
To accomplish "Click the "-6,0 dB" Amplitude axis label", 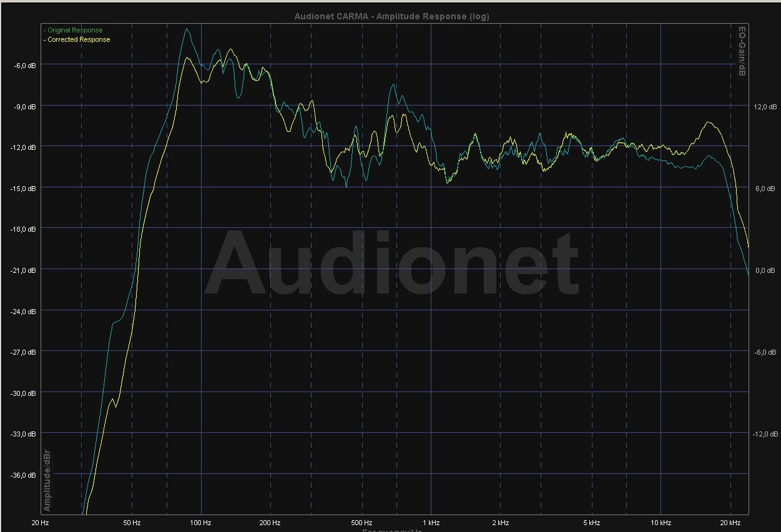I will 26,65.
